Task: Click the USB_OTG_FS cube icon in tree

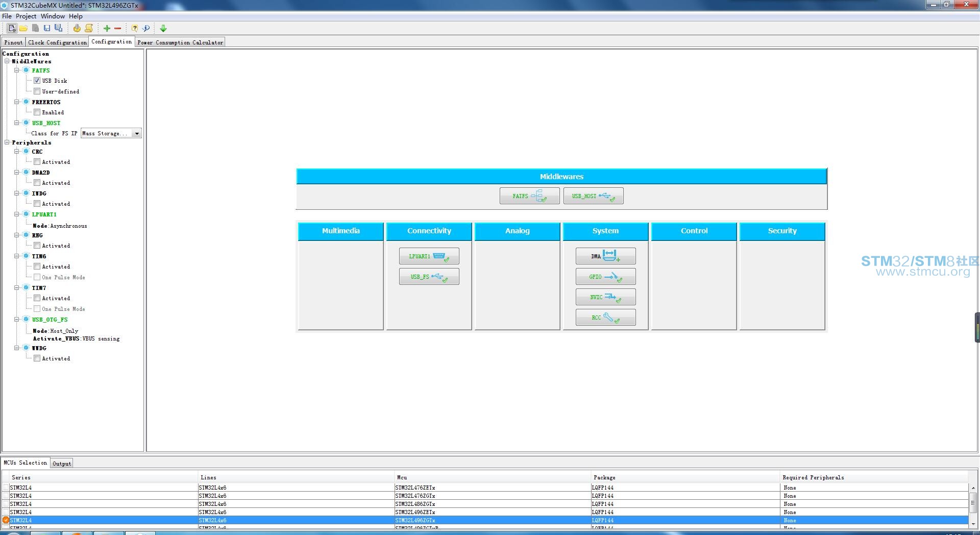Action: (26, 319)
